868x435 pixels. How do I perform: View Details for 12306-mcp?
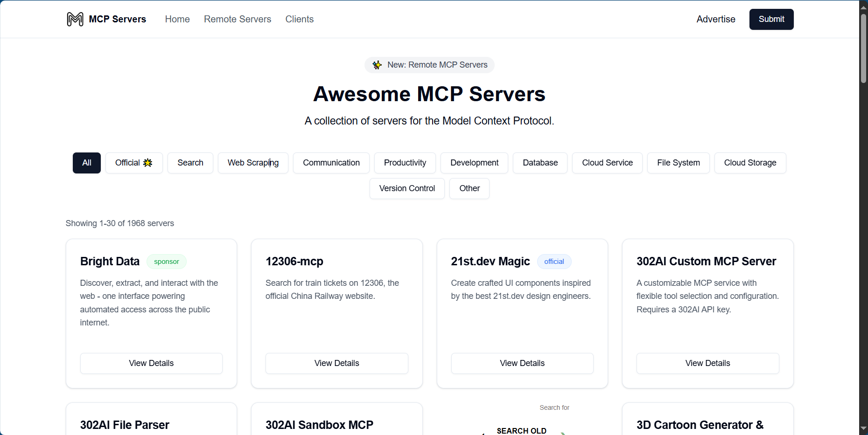337,363
